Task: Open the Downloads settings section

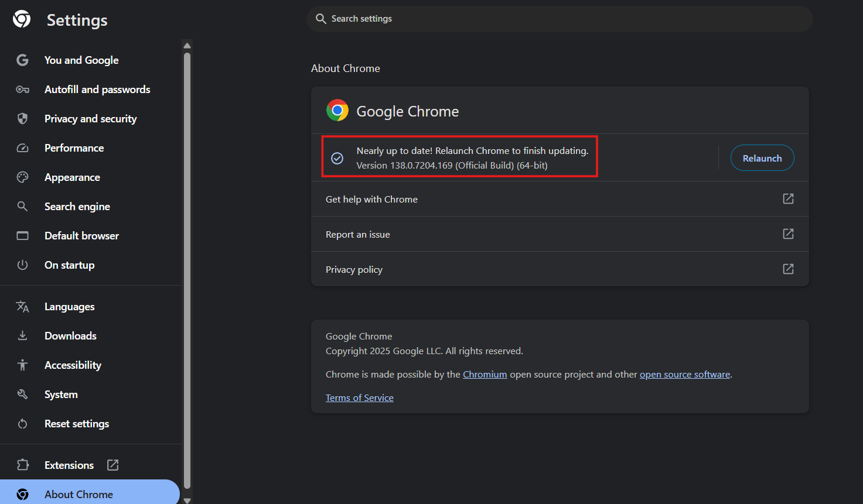Action: tap(70, 336)
